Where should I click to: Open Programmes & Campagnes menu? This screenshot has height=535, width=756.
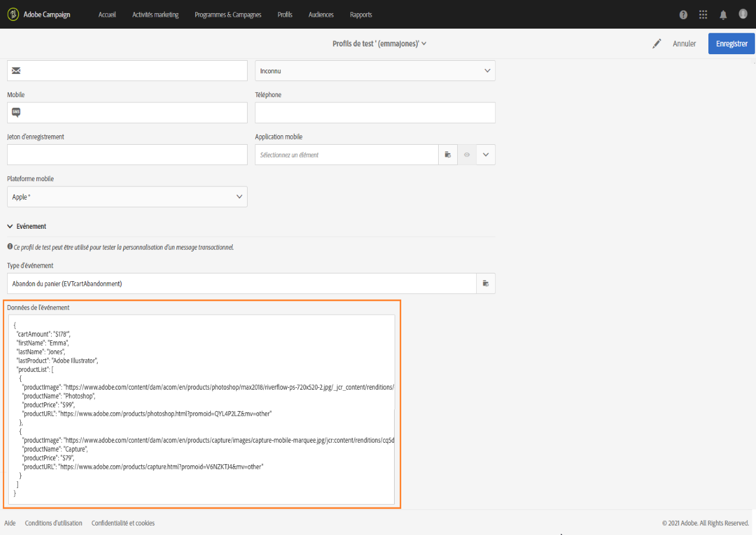point(228,15)
